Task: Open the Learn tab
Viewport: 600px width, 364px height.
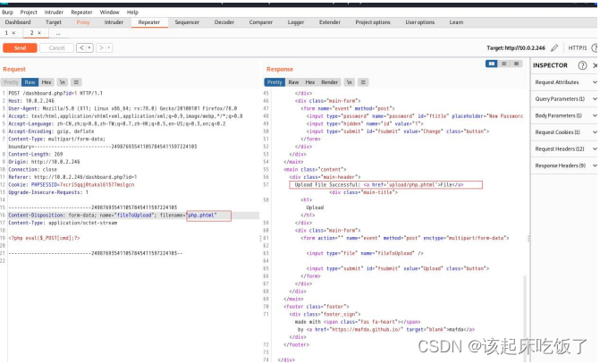Action: (x=456, y=22)
